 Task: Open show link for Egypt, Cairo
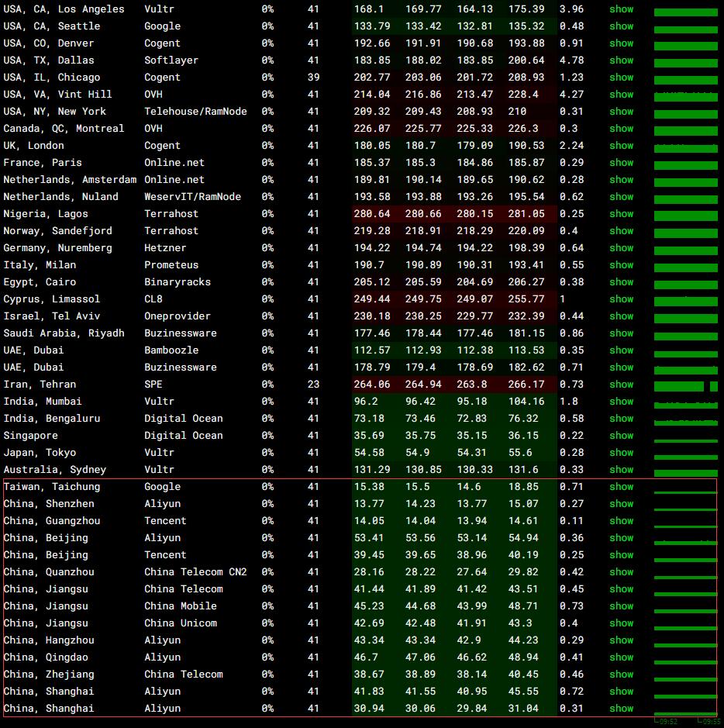(x=621, y=282)
